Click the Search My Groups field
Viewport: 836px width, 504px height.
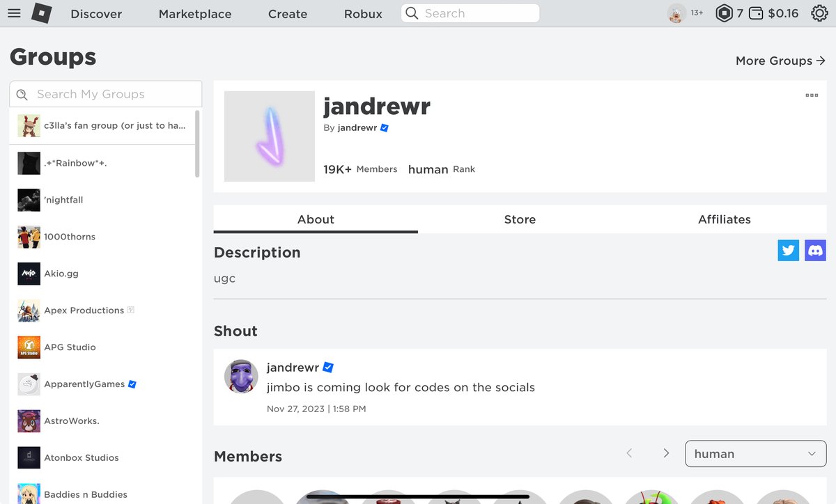[x=106, y=94]
